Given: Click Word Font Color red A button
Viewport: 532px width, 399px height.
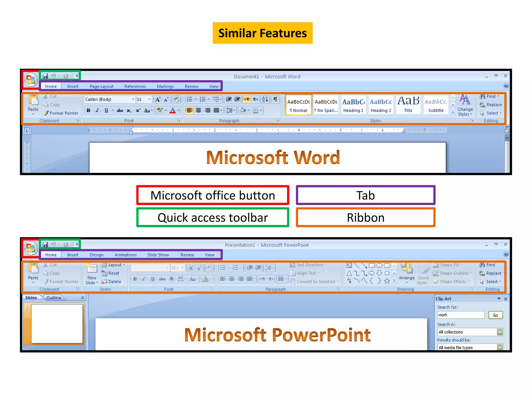Looking at the screenshot, I should click(172, 110).
